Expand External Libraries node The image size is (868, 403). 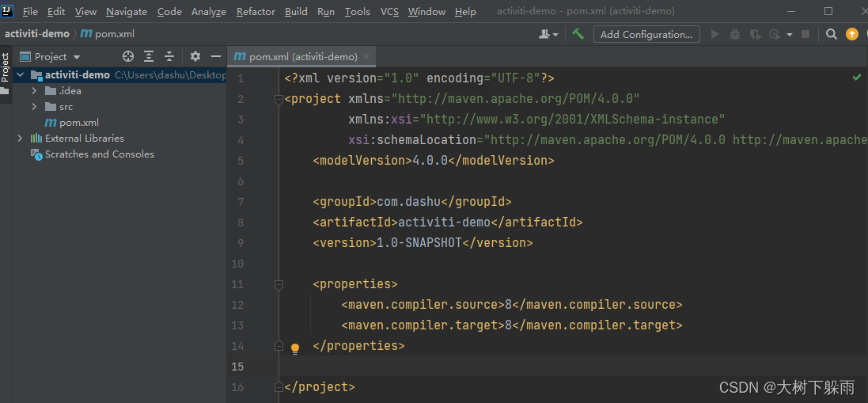pos(21,139)
